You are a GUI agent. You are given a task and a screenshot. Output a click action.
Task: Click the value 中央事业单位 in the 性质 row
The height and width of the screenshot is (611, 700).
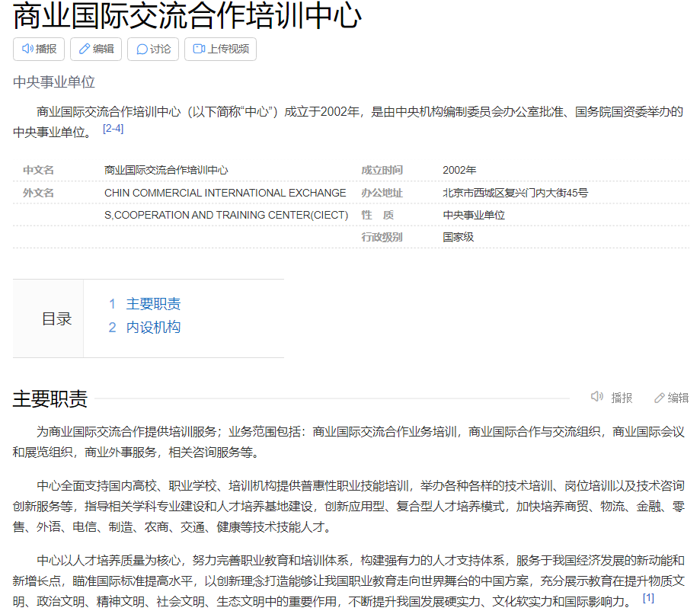[x=474, y=215]
